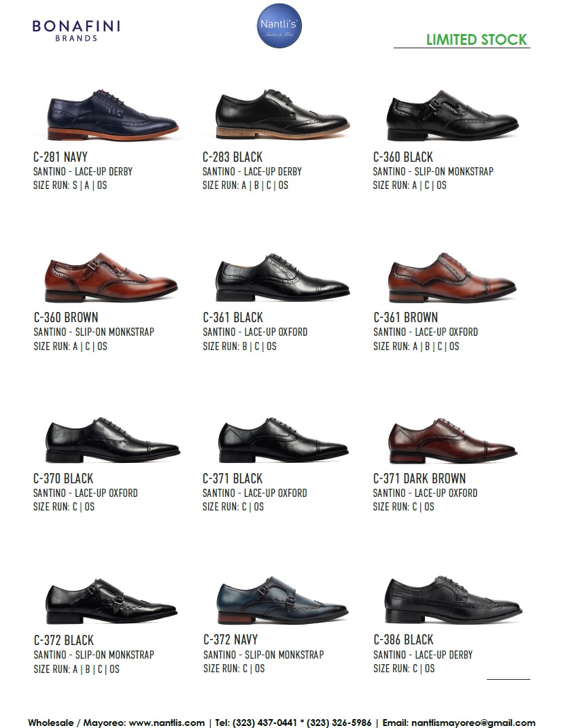Select the C-281 Navy derby shoe image
The width and height of the screenshot is (563, 728).
click(x=112, y=115)
